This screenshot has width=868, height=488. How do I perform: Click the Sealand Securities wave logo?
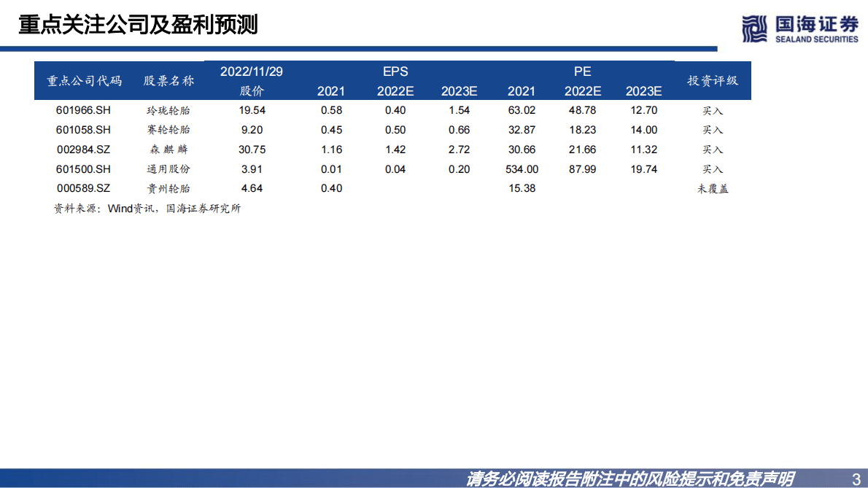point(753,28)
